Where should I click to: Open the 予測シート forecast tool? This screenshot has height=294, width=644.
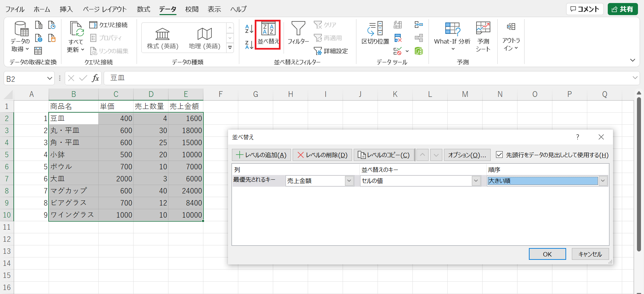(483, 36)
